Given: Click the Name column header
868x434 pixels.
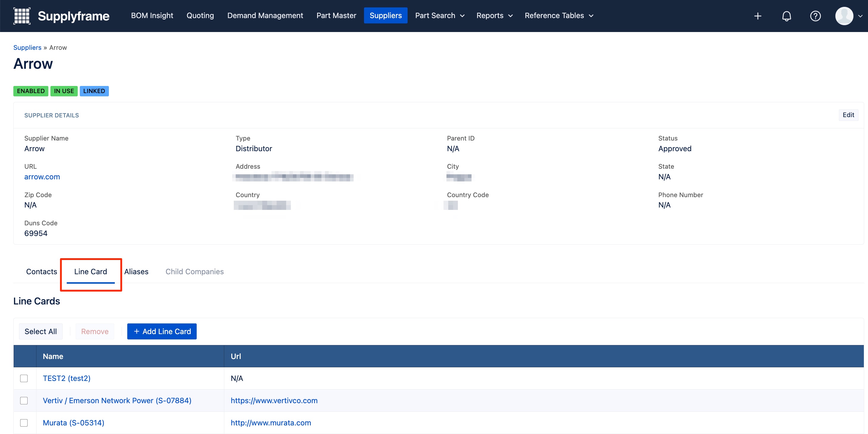Looking at the screenshot, I should pyautogui.click(x=130, y=356).
